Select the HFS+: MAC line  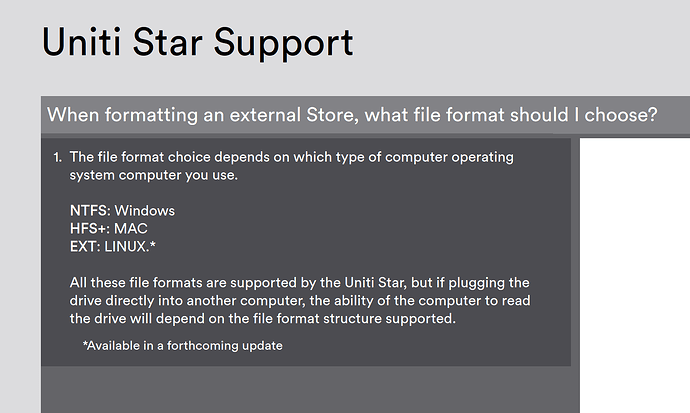click(x=109, y=229)
